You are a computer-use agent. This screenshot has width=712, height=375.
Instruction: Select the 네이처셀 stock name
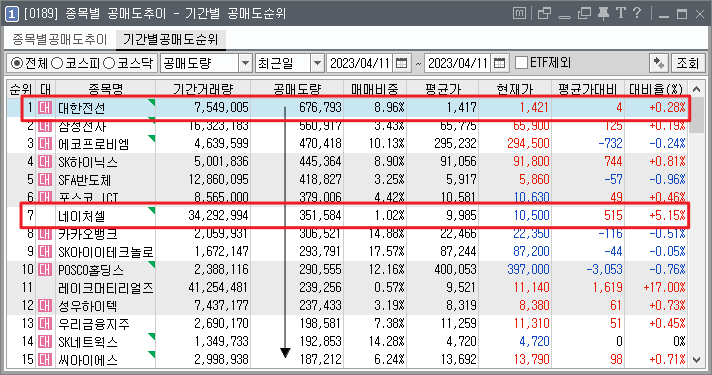click(82, 216)
